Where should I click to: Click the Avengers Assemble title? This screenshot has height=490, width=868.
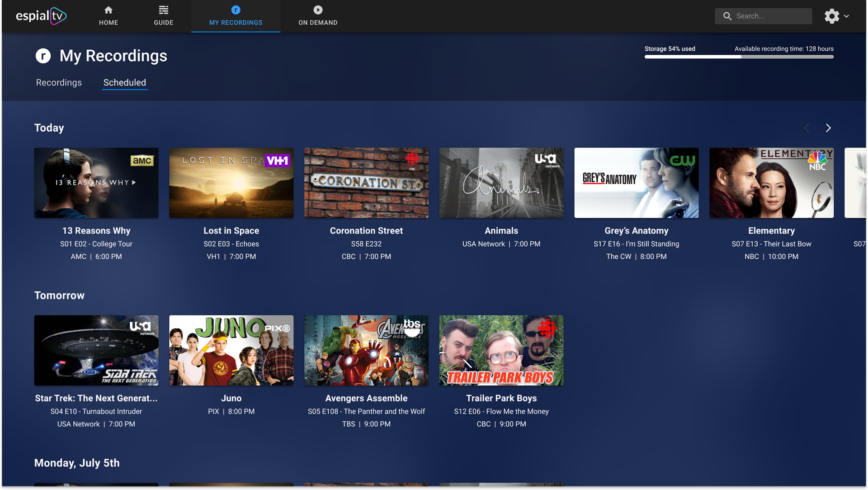click(x=366, y=398)
